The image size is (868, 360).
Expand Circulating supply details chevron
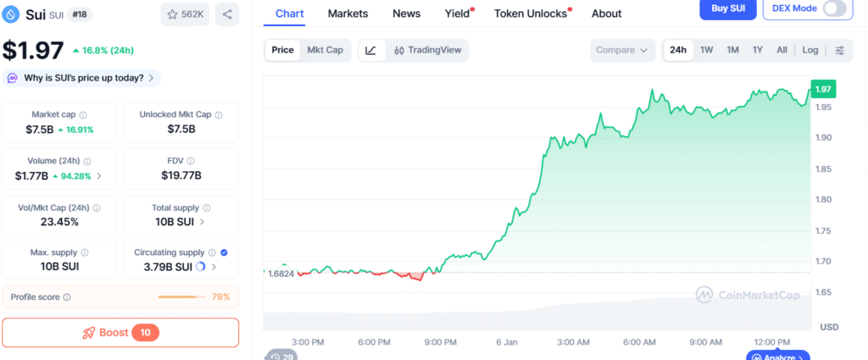[x=214, y=267]
